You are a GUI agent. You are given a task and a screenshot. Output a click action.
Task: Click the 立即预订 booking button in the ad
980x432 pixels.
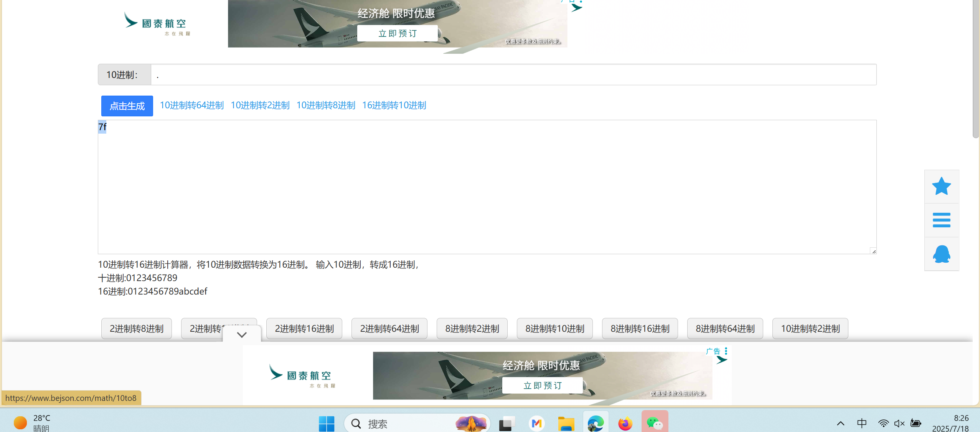(398, 33)
